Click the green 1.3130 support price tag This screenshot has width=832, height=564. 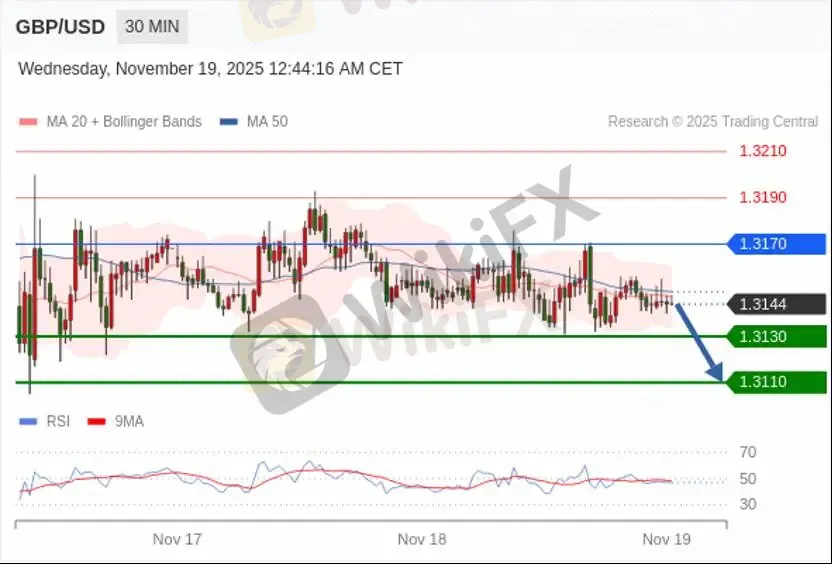[776, 336]
